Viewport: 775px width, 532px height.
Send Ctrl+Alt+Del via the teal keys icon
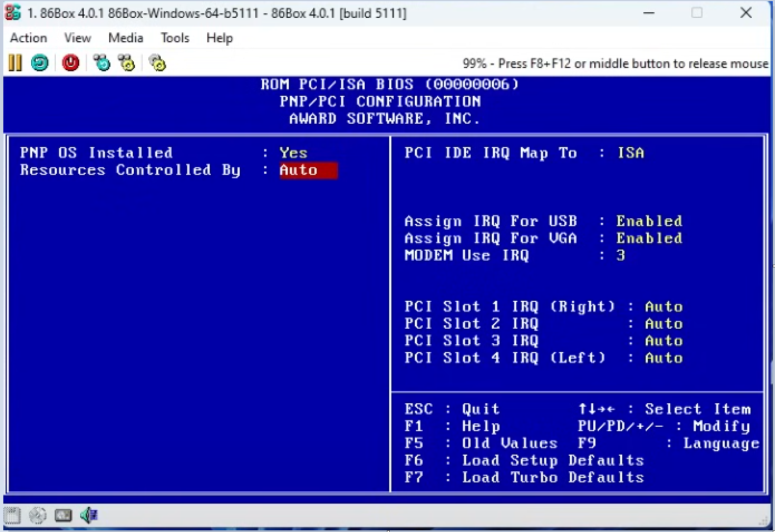pyautogui.click(x=101, y=63)
